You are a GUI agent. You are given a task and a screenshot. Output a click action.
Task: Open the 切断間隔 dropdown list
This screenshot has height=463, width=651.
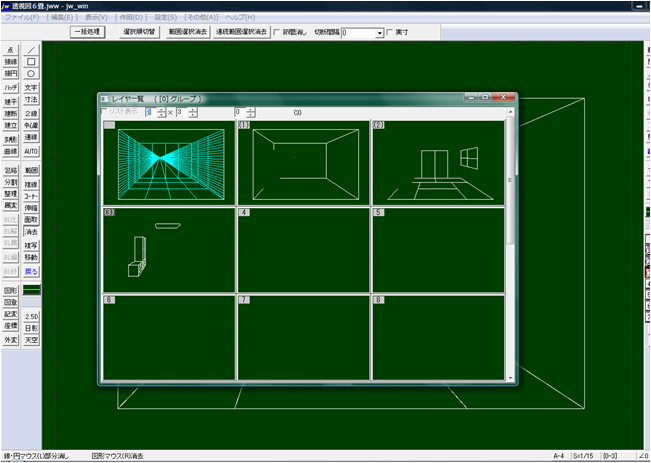[380, 33]
